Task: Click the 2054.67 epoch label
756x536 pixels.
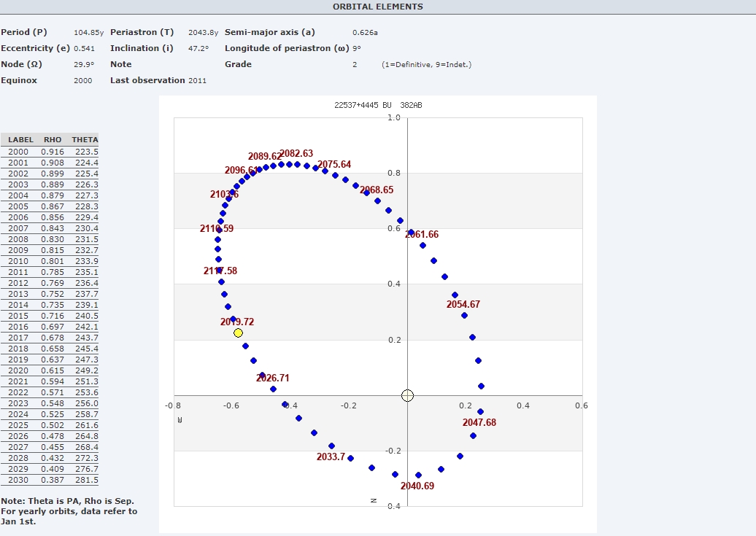Action: click(463, 304)
